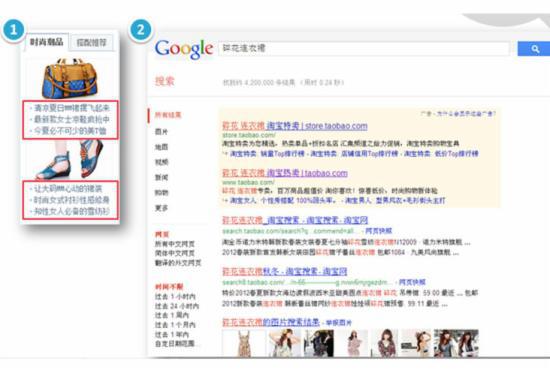The image size is (550, 370).
Task: Open result 碎花连衣裙秋冬-淘宝搜索-淘宝网
Action: [285, 271]
